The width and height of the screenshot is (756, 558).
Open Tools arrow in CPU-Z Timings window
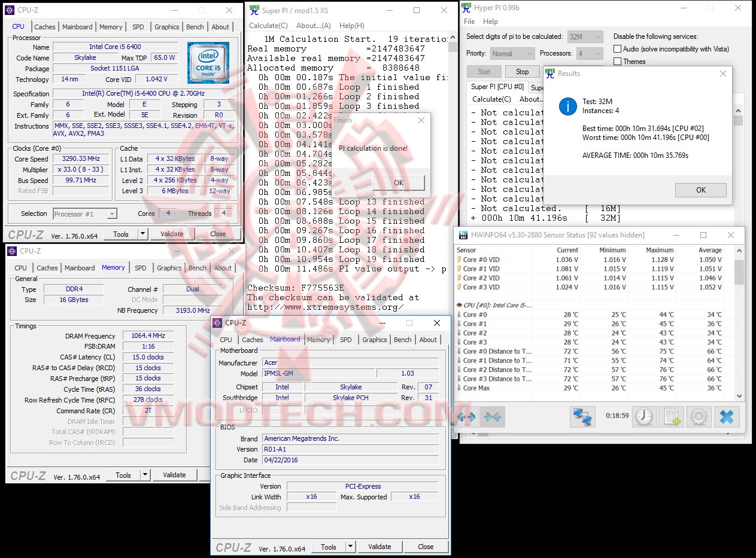pos(145,475)
